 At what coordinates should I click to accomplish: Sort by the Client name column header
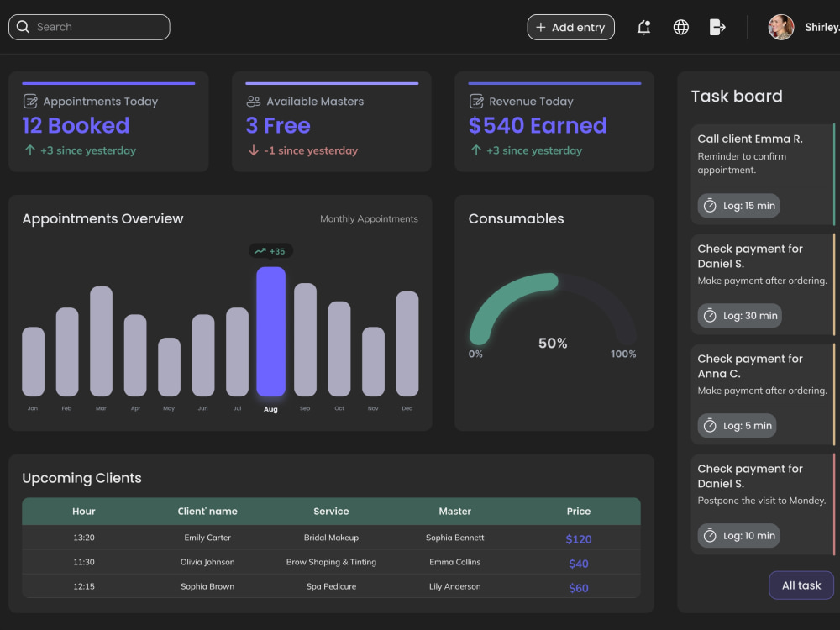[207, 511]
